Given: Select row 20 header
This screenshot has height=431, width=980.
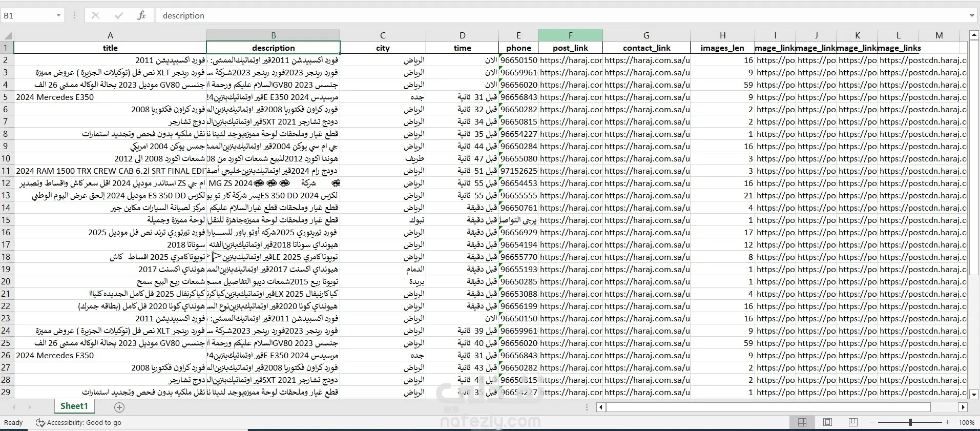Looking at the screenshot, I should coord(6,281).
